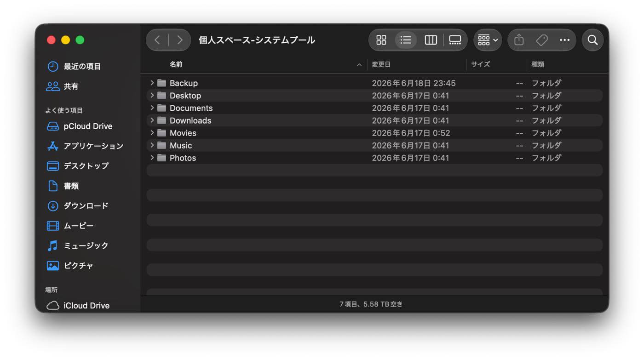The height and width of the screenshot is (359, 644).
Task: Click date 2026年6月17日 0:52
Action: [x=410, y=133]
